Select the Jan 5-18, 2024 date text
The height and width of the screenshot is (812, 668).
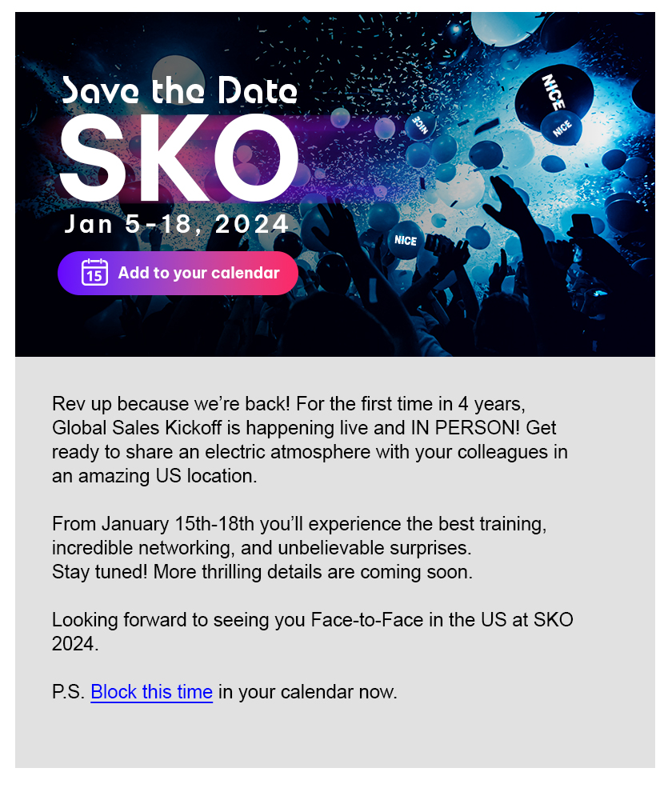click(176, 224)
